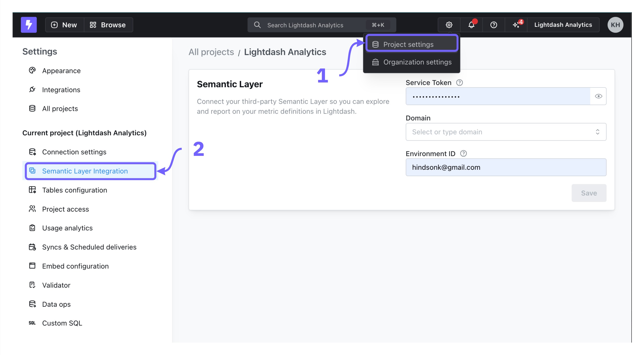
Task: Click the Data ops database icon
Action: click(x=32, y=304)
